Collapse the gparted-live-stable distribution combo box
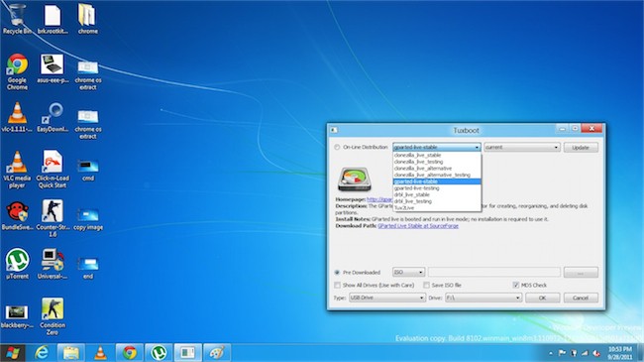Viewport: 644px width, 362px height. [437, 147]
